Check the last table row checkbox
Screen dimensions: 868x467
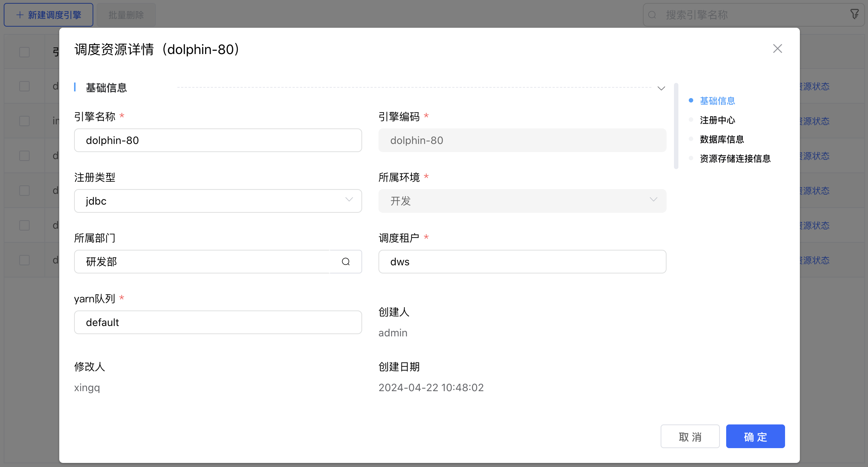point(24,260)
